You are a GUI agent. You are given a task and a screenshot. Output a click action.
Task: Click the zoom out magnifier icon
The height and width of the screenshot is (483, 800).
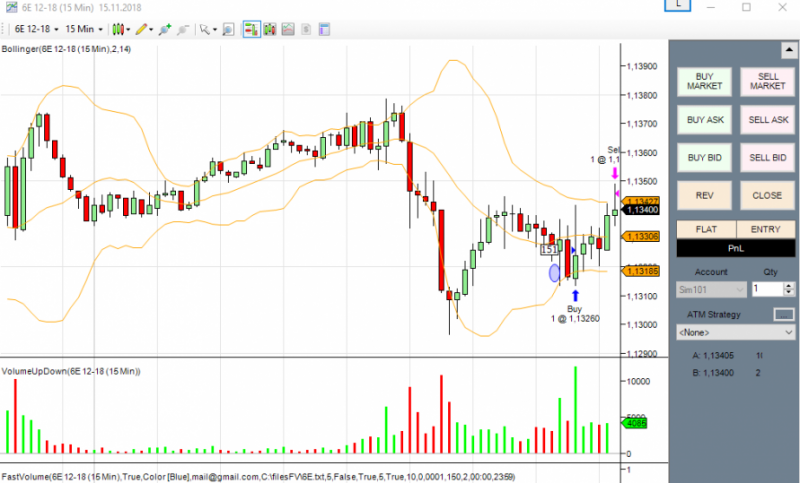183,29
